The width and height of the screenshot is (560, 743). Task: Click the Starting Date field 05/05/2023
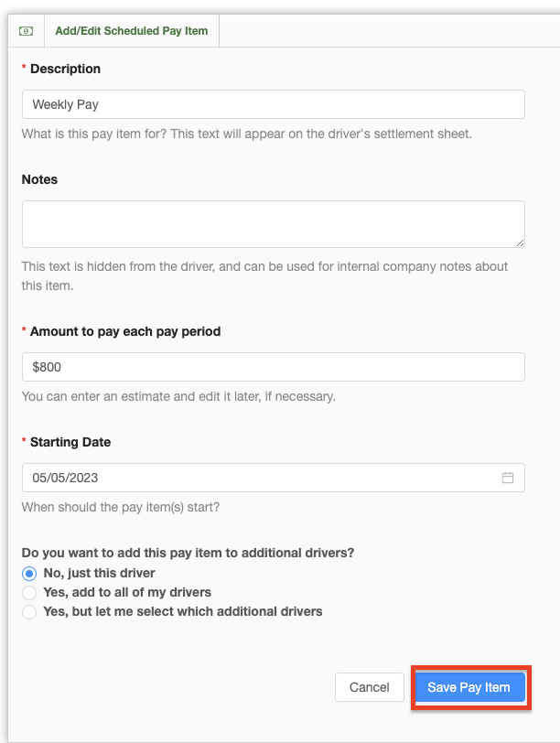[256, 478]
